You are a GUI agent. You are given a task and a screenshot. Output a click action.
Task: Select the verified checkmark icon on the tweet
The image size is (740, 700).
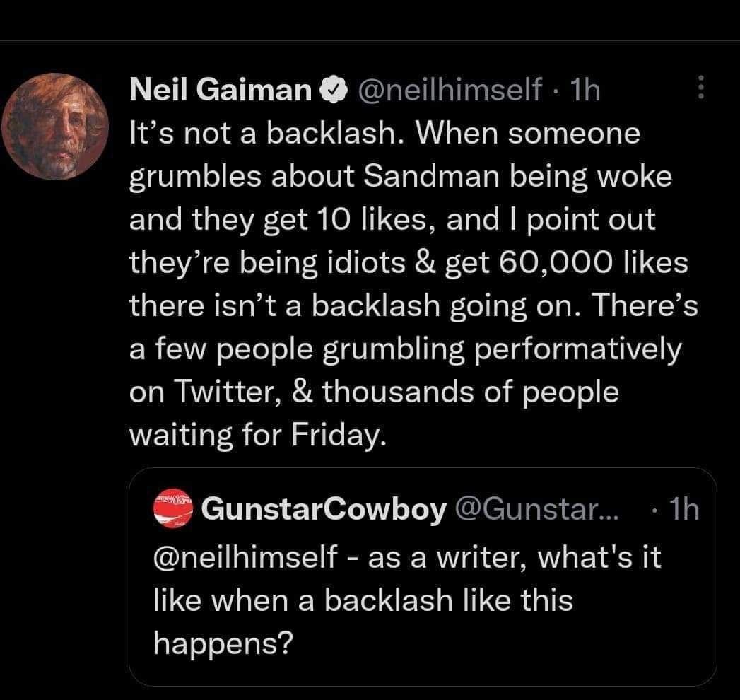point(332,89)
